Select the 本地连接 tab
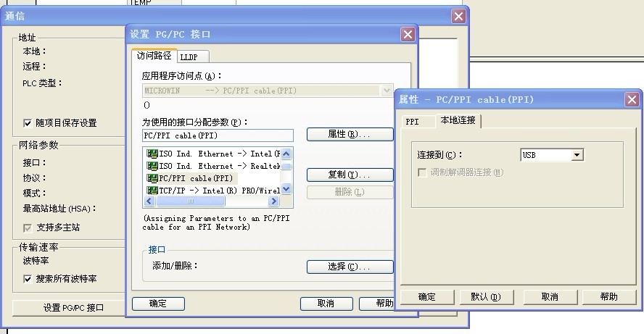Screen dimensions: 644x334 pyautogui.click(x=458, y=120)
